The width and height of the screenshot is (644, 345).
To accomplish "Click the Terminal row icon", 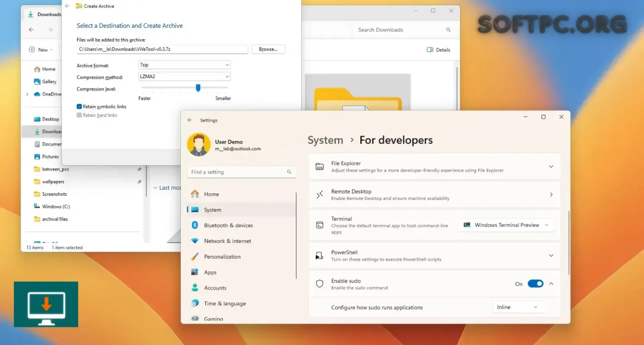I will pyautogui.click(x=320, y=225).
